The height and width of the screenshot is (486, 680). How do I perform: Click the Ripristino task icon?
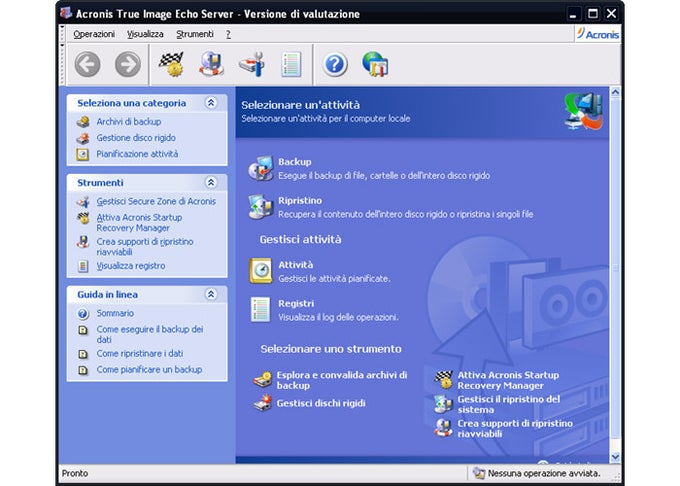click(x=261, y=207)
